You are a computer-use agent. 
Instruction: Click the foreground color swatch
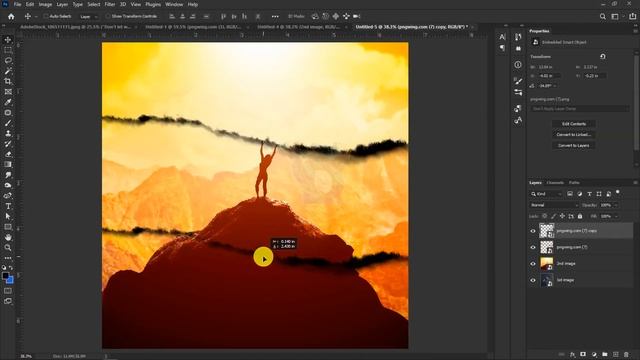[x=5, y=276]
